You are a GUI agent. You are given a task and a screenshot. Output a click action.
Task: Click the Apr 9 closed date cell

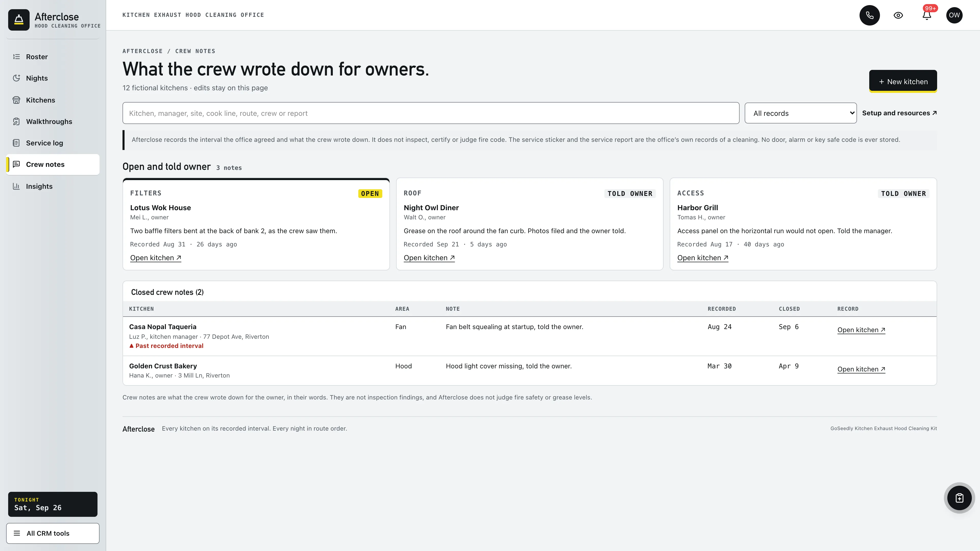[x=789, y=366]
